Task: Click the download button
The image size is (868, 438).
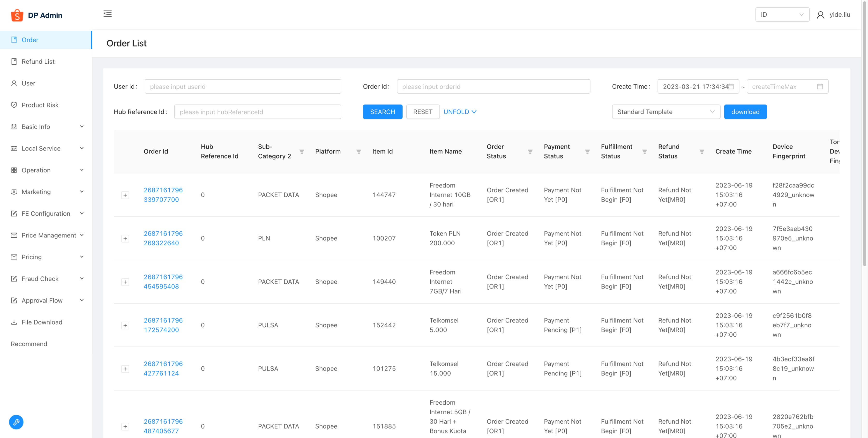Action: click(745, 112)
